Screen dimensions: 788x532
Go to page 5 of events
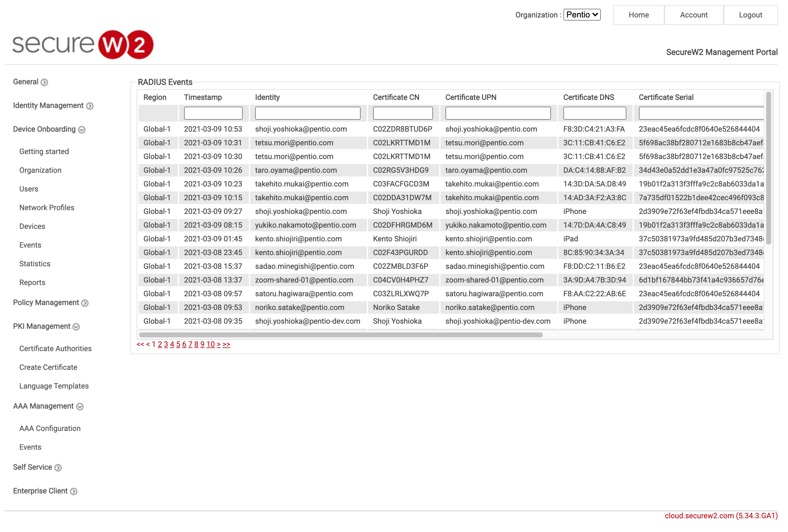(178, 344)
